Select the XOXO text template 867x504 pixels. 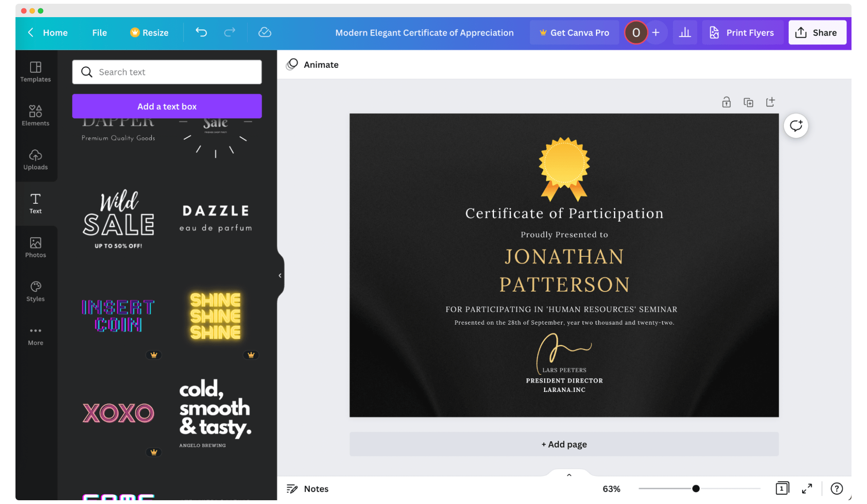[x=118, y=413]
